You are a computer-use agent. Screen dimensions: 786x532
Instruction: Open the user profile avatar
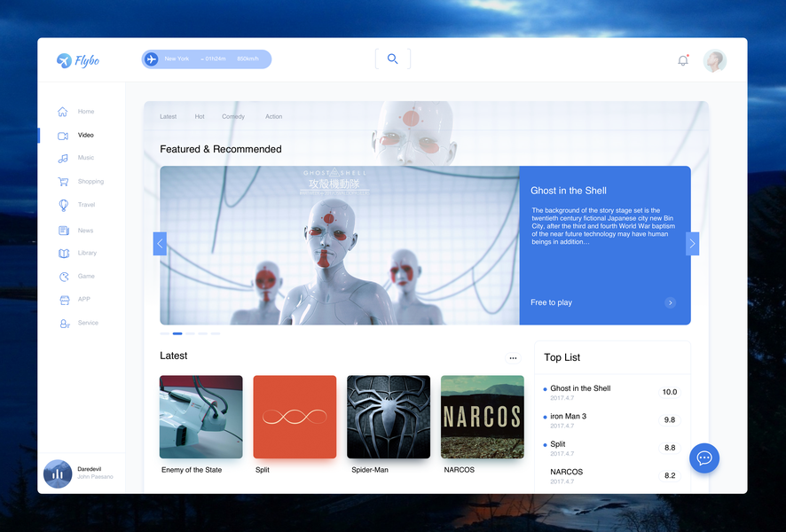[x=714, y=61]
